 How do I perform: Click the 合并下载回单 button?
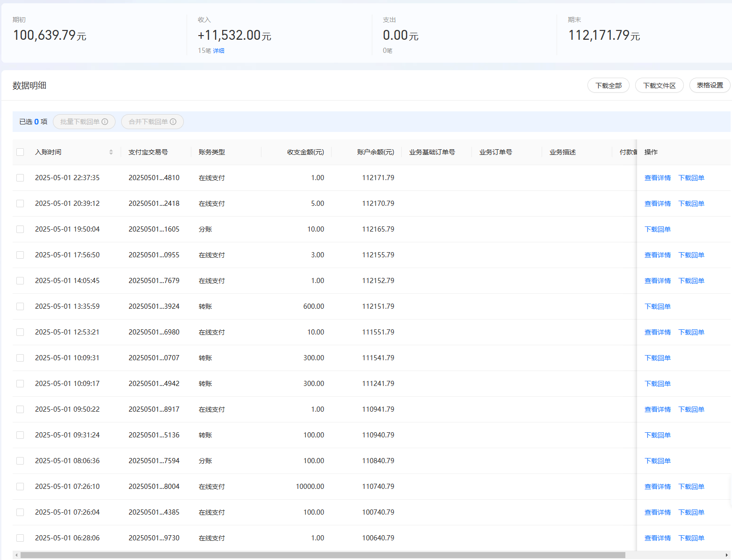[x=152, y=122]
